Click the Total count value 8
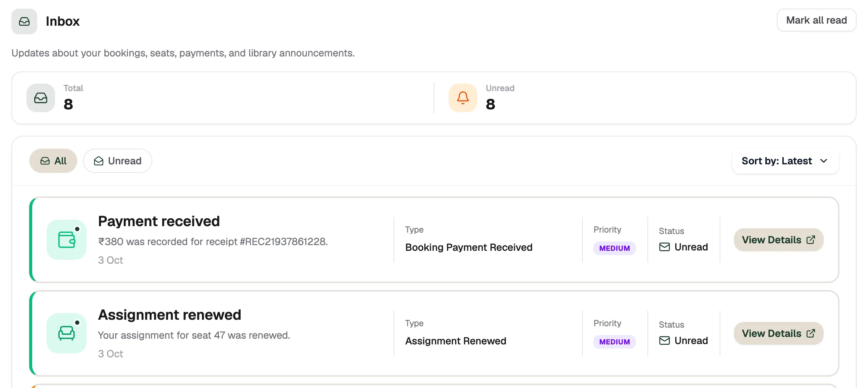 point(68,104)
